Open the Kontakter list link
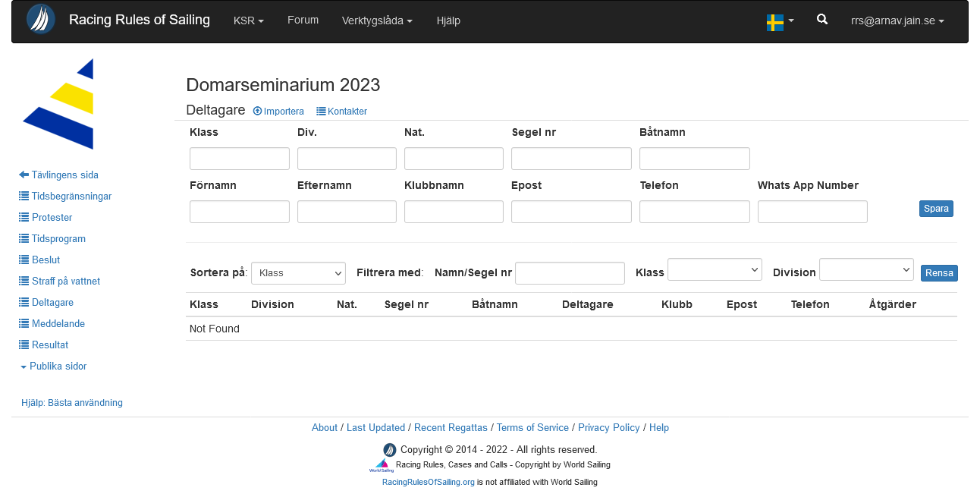Screen dimensions: 980x494 [341, 112]
